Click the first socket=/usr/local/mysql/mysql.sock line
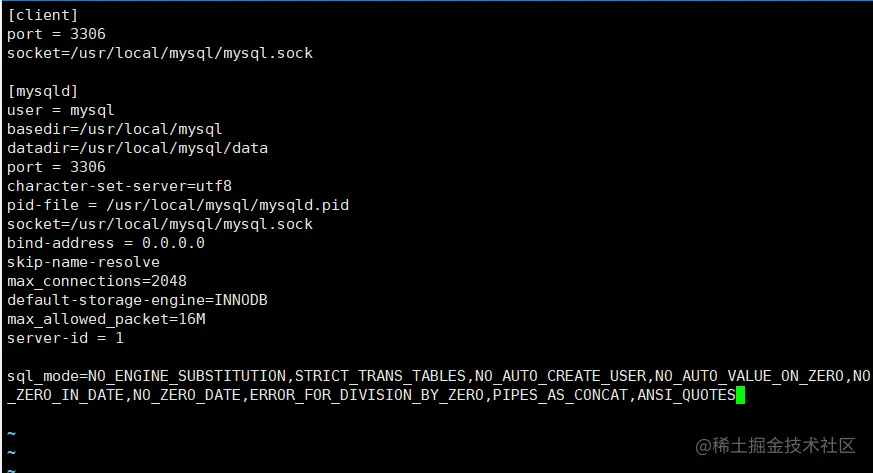Viewport: 873px width, 473px height. (x=160, y=53)
